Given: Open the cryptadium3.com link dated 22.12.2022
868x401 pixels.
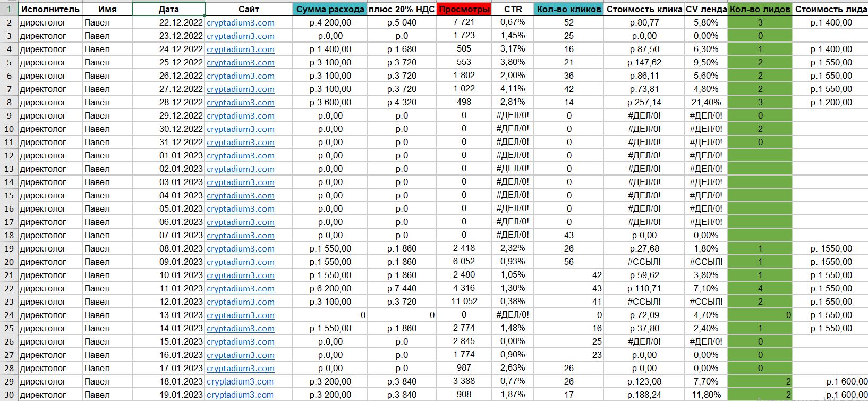Looking at the screenshot, I should click(241, 23).
